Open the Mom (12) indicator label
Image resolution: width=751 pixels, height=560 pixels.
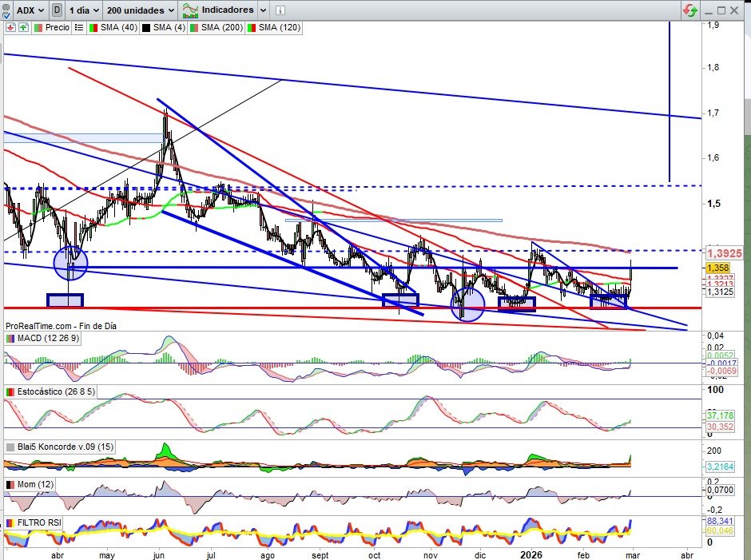(x=35, y=484)
